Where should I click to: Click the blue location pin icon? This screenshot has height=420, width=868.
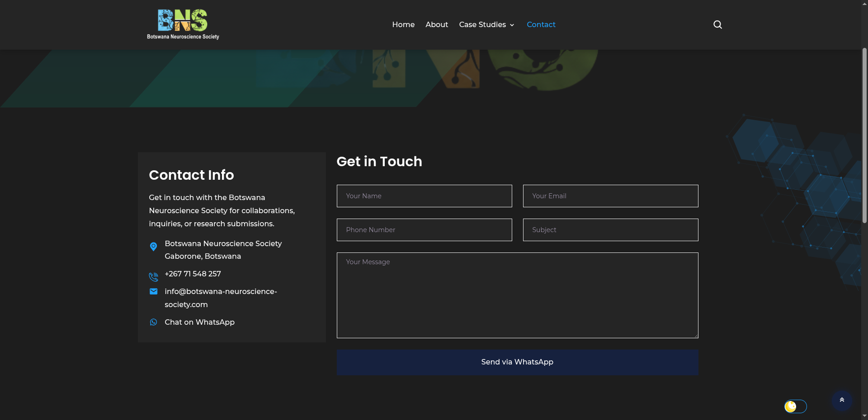(153, 247)
